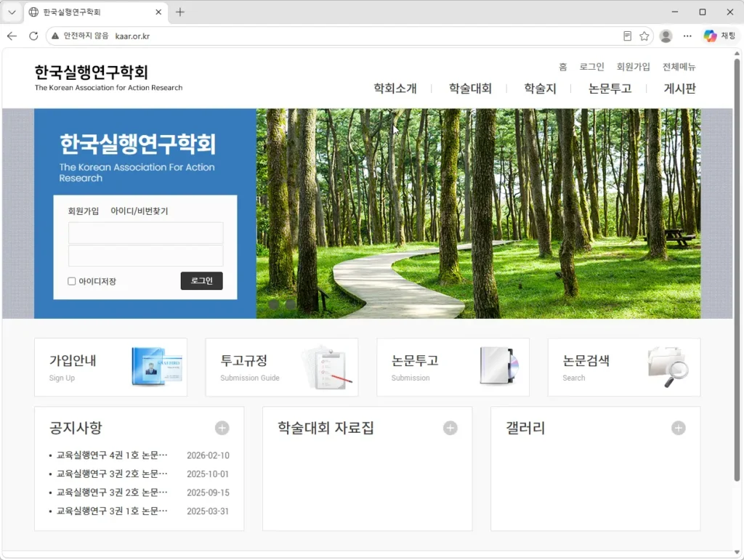The width and height of the screenshot is (744, 560).
Task: Open notice 교육실행연구 4권 1호 논문
Action: click(x=112, y=455)
